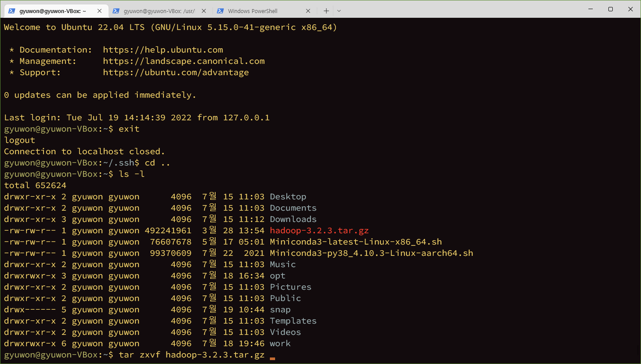641x364 pixels.
Task: Click the 'total 652624' line
Action: pyautogui.click(x=35, y=185)
